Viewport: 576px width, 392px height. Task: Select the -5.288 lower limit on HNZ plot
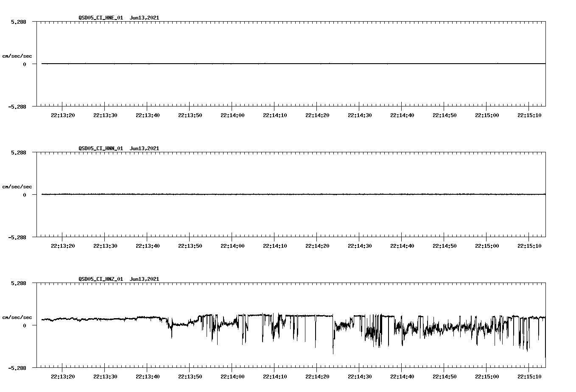pos(17,368)
